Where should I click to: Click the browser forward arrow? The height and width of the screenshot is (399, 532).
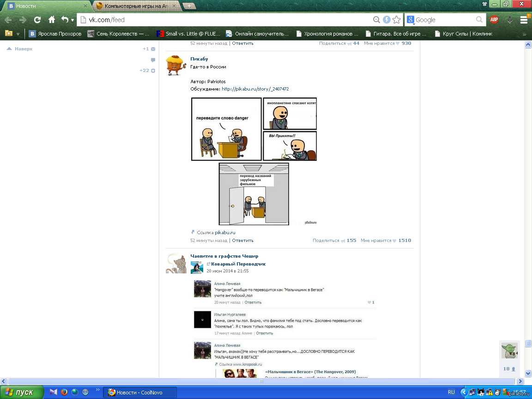coord(23,20)
